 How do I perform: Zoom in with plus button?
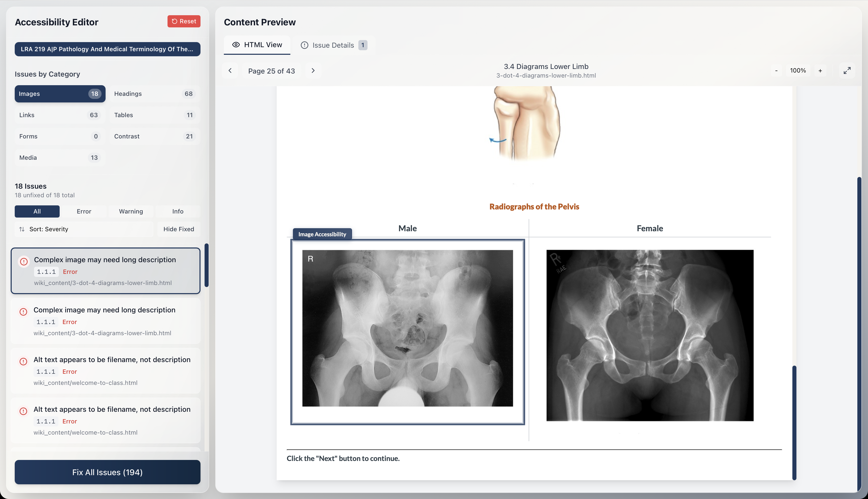pos(820,70)
